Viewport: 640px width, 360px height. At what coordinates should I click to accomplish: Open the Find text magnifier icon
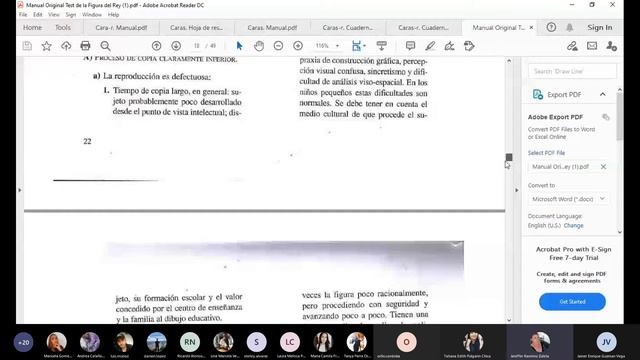click(x=105, y=46)
